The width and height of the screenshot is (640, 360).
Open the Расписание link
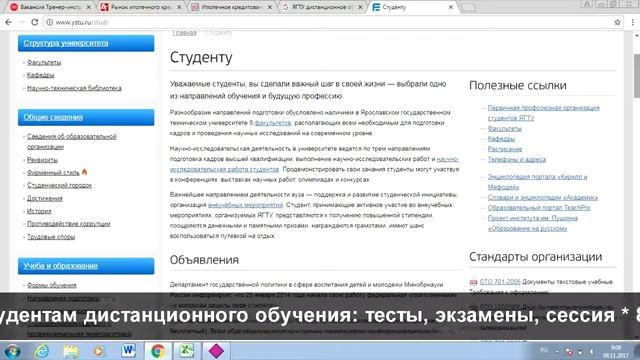(x=505, y=149)
